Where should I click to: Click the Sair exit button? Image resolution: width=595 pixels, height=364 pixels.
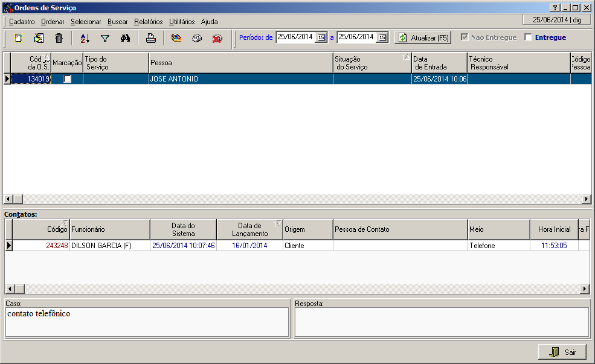point(562,352)
